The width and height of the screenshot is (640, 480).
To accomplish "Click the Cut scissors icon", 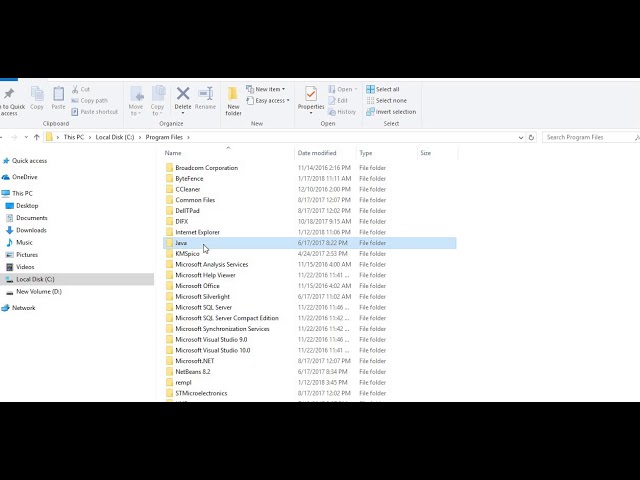I will [75, 89].
